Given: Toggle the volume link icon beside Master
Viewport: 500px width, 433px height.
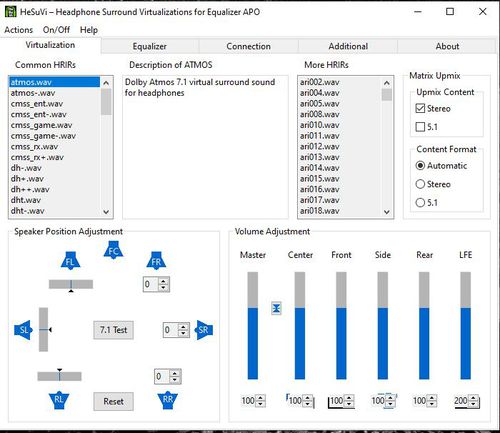Looking at the screenshot, I should tap(276, 308).
